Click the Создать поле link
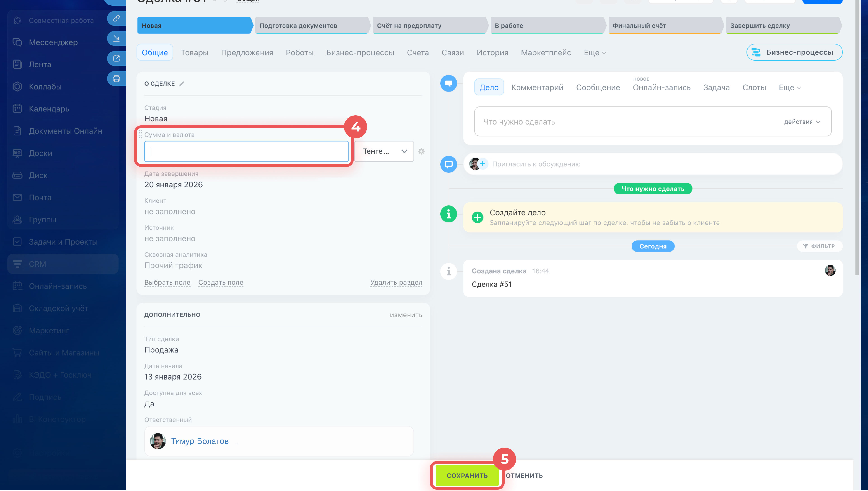This screenshot has height=491, width=868. (x=220, y=282)
